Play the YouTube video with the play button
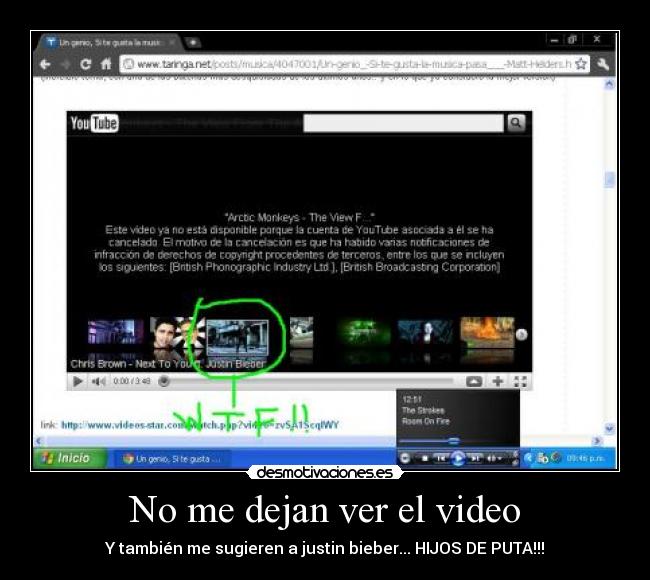This screenshot has height=580, width=650. (78, 381)
